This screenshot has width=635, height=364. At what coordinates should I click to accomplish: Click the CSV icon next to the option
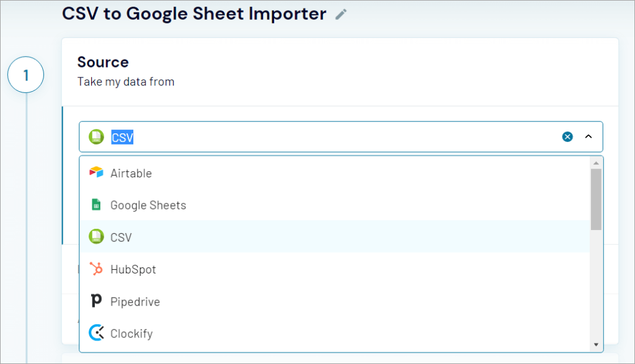pos(96,237)
